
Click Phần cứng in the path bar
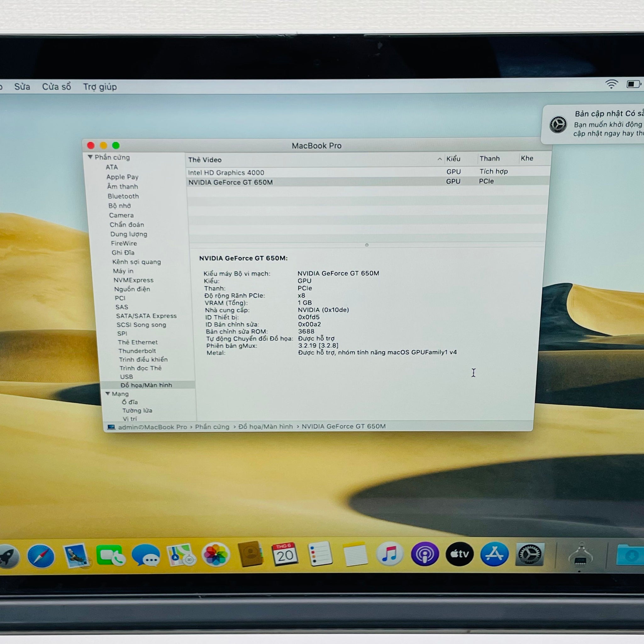[x=212, y=427]
